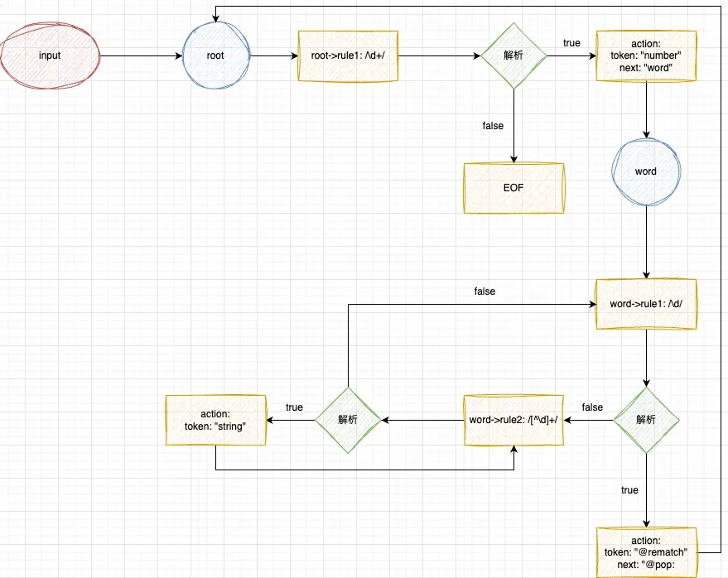Click the true label above the @rematch box
Image resolution: width=728 pixels, height=578 pixels.
(629, 490)
